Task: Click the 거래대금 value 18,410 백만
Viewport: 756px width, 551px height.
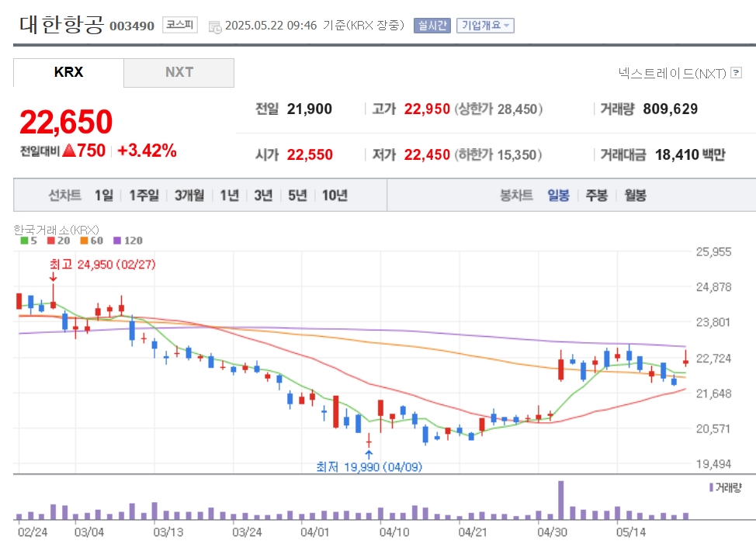Action: [690, 154]
